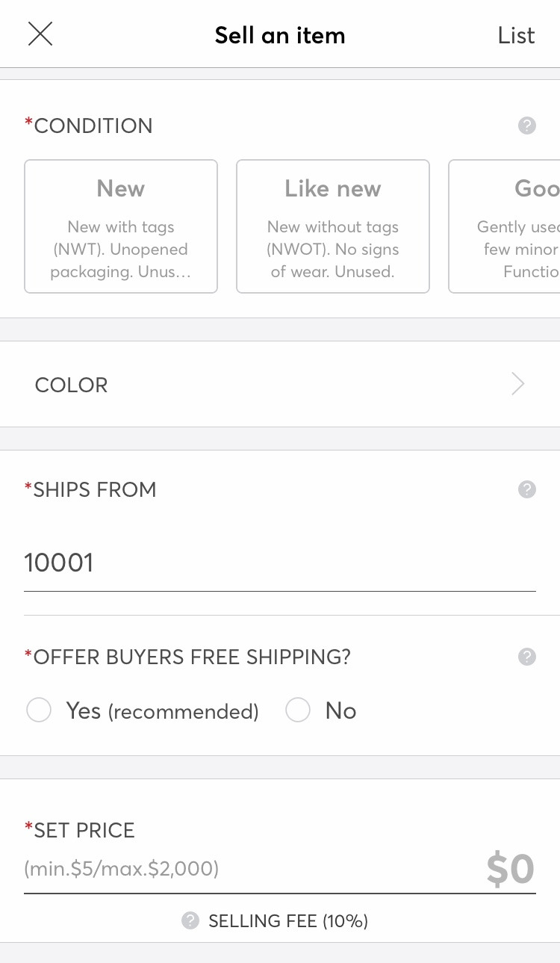Click the Sell an item page title

[280, 35]
